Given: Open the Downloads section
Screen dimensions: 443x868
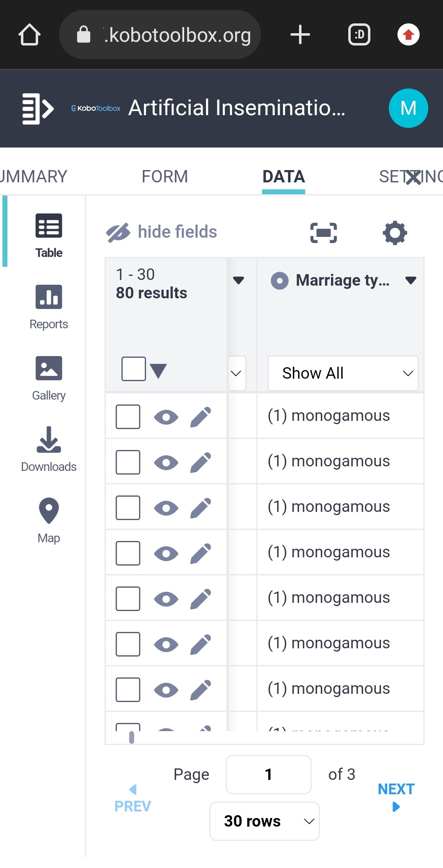Looking at the screenshot, I should click(x=48, y=449).
